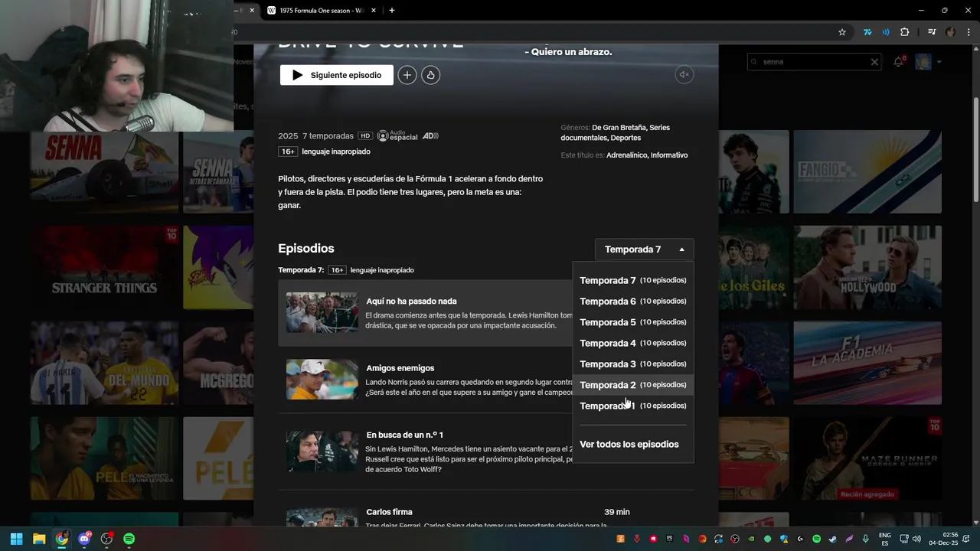Toggle the trailer mute speaker icon
Viewport: 980px width, 551px height.
684,74
